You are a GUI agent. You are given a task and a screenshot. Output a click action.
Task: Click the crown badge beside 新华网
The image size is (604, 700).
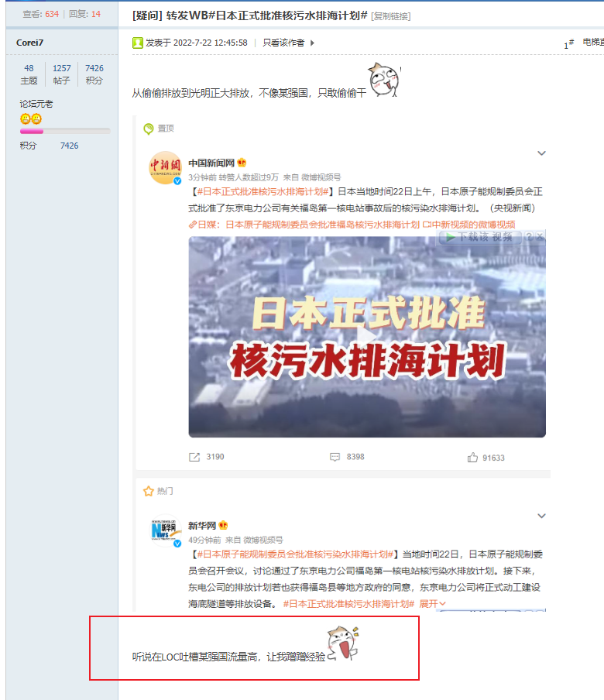click(x=223, y=526)
